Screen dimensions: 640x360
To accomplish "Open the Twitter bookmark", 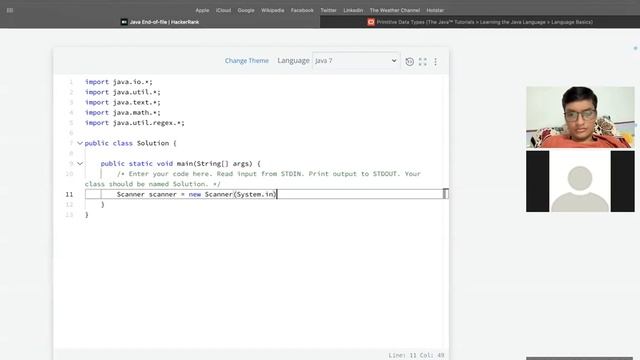I will 328,10.
